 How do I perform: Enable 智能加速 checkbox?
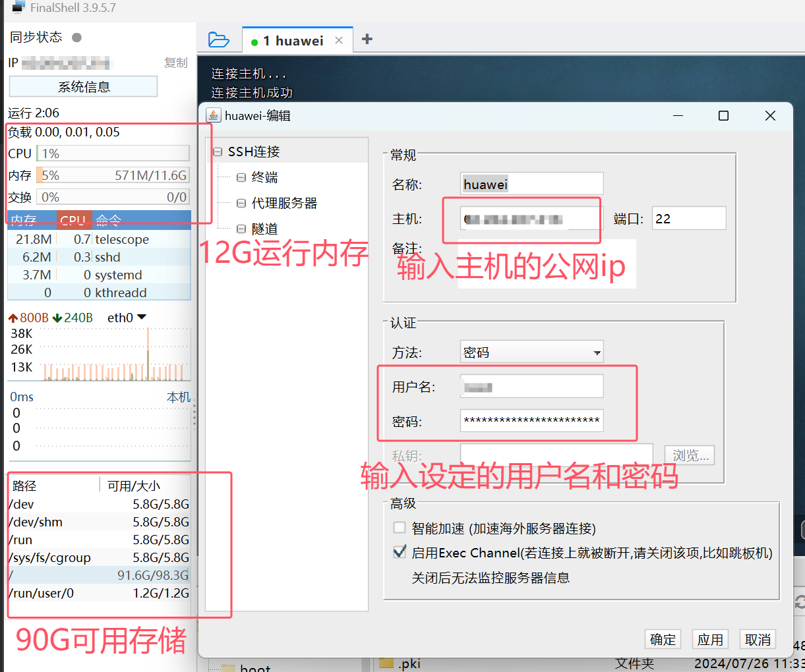click(x=399, y=528)
